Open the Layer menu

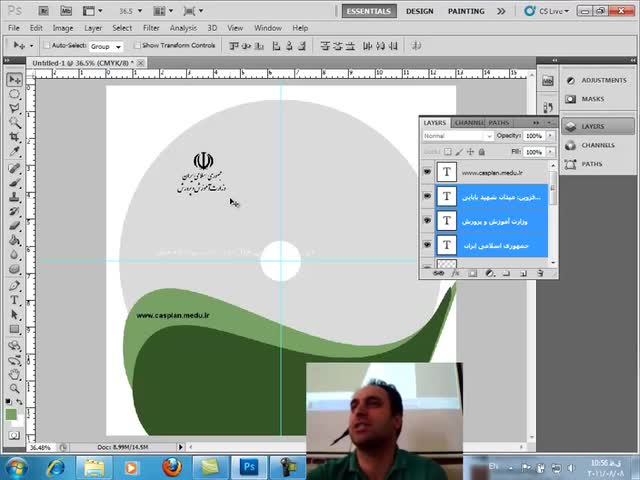93,28
